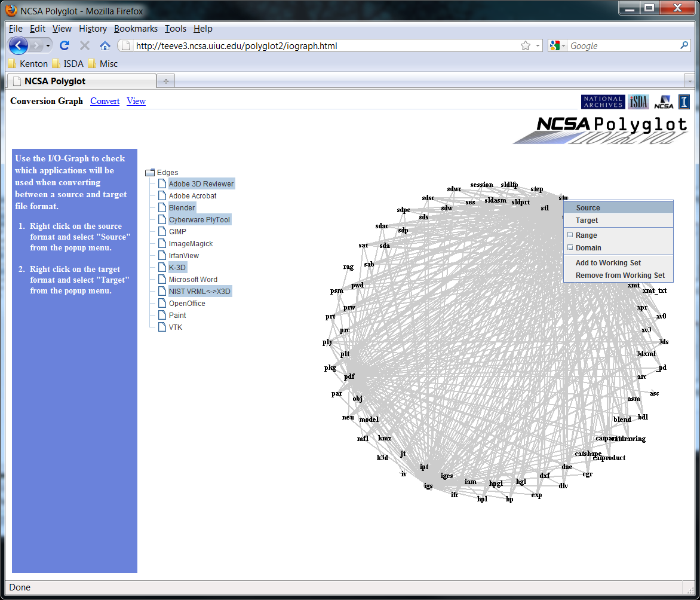Click the 3ds node in the graph
700x600 pixels.
point(664,342)
